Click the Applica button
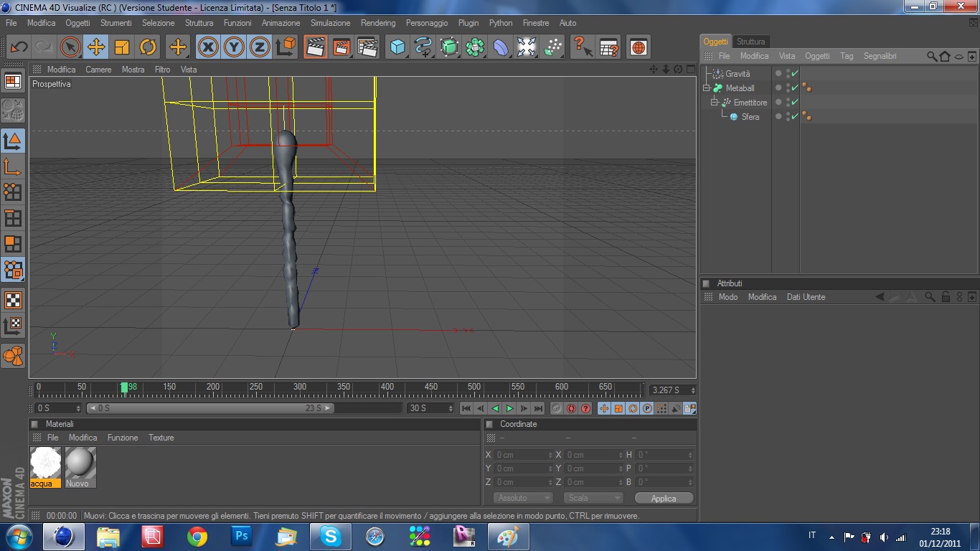980x551 pixels. tap(664, 498)
